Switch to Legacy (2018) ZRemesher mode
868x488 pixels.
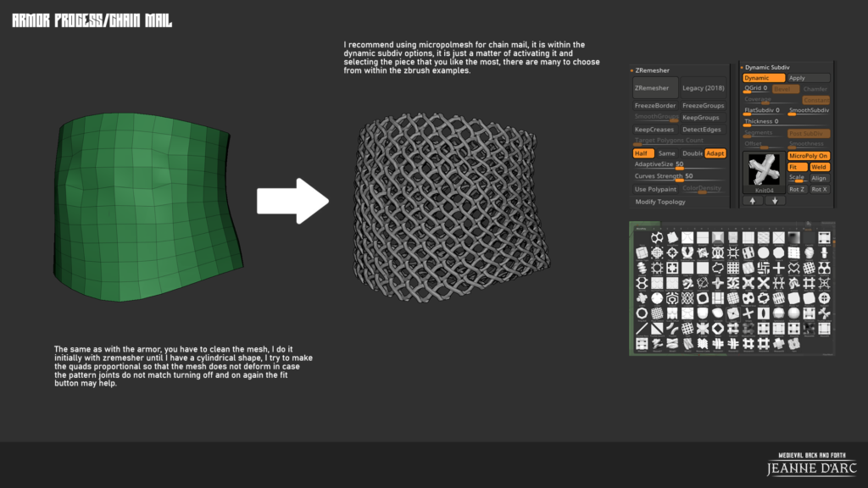pos(703,88)
